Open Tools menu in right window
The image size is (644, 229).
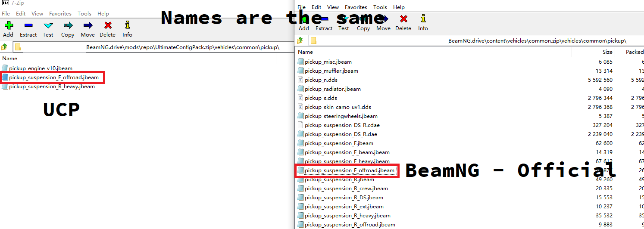click(380, 7)
